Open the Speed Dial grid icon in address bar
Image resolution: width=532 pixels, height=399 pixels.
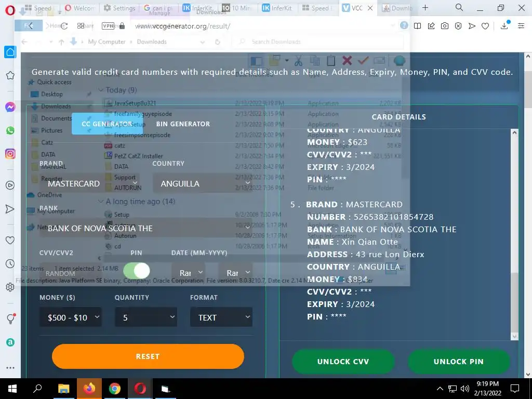81,26
